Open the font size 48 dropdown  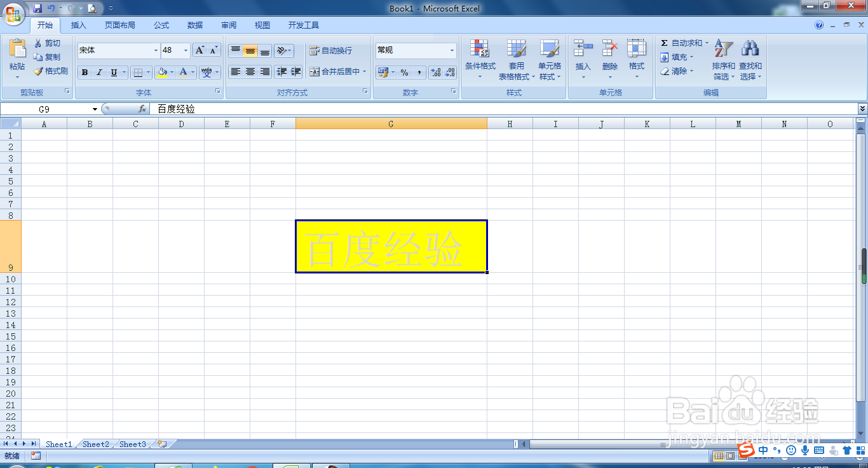tap(186, 50)
